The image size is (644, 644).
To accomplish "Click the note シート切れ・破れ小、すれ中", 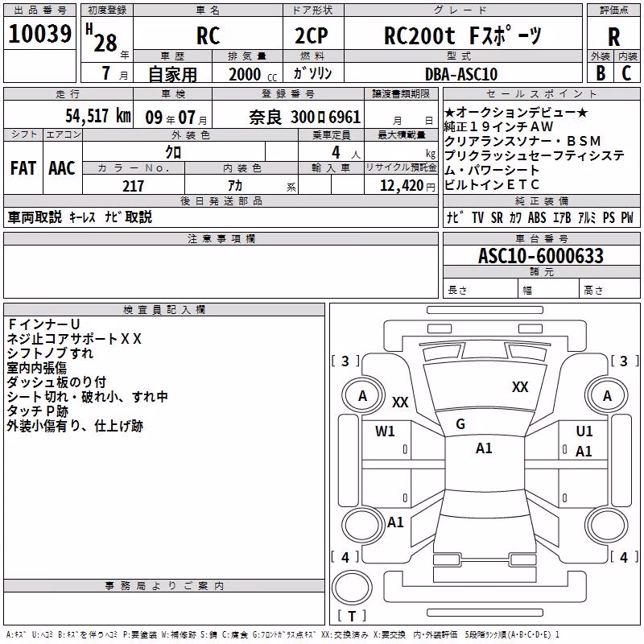I will tap(88, 397).
